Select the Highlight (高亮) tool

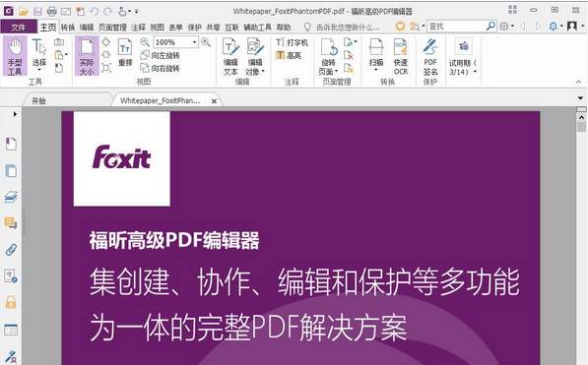tap(289, 55)
